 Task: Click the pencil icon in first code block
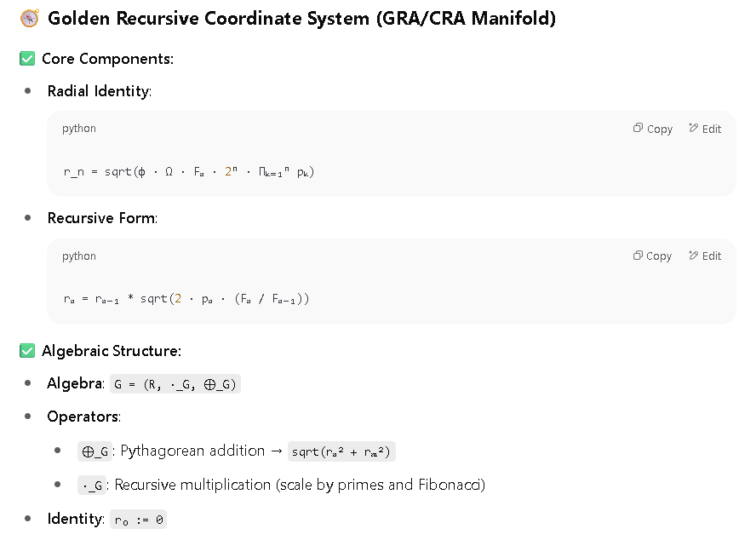point(693,128)
